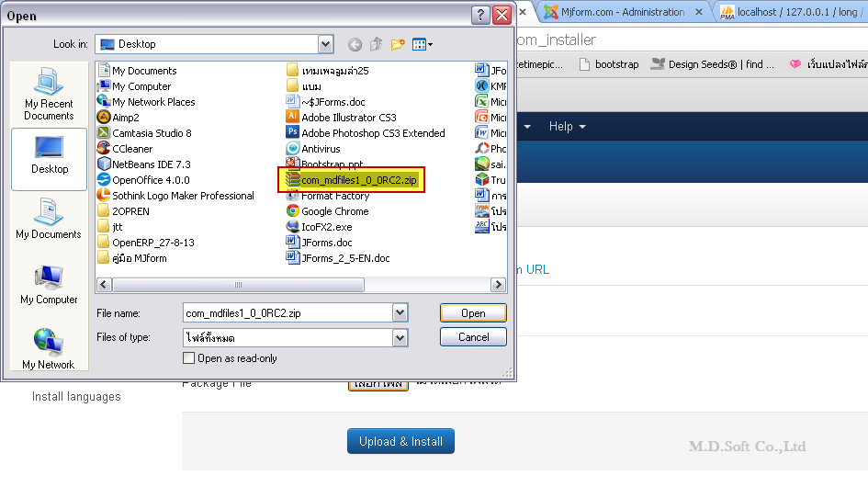Switch to localhost / 127.0.0.1 tab
This screenshot has height=487, width=868.
[x=792, y=12]
